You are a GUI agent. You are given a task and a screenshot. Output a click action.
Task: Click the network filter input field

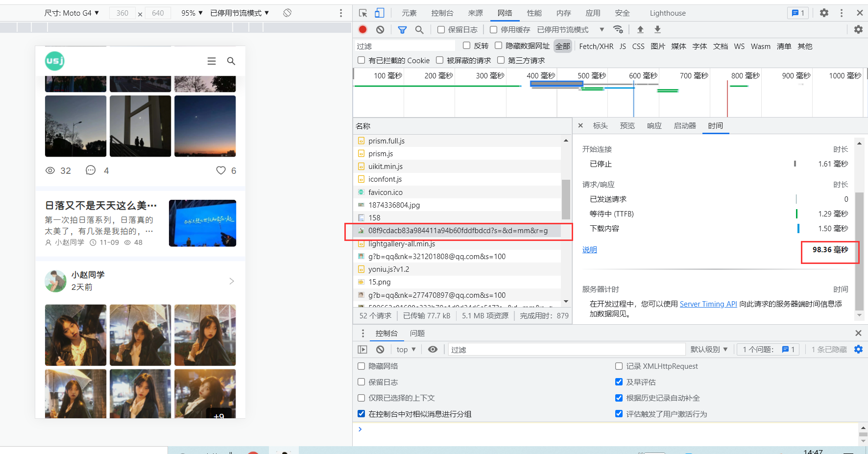tap(405, 46)
